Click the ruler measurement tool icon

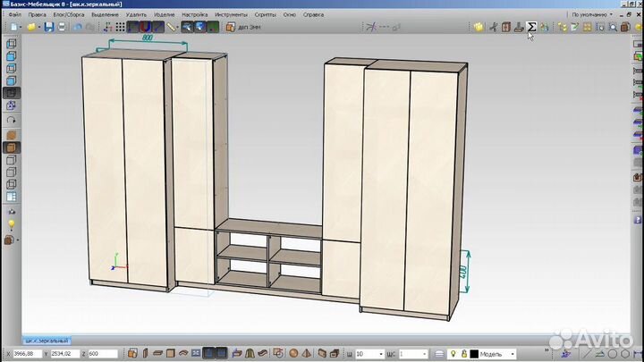pyautogui.click(x=173, y=27)
